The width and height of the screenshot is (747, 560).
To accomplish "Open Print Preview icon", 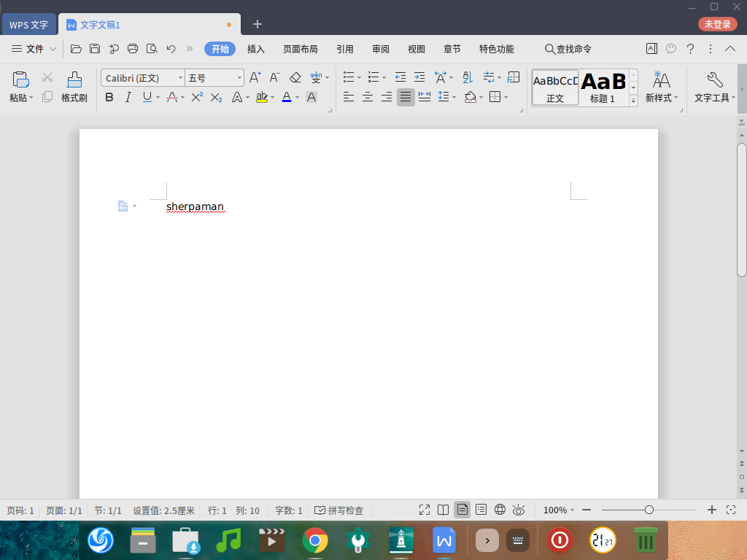I will 152,49.
